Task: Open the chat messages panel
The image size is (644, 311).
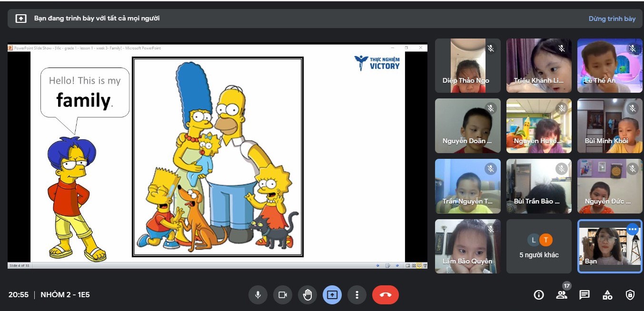Action: point(585,295)
